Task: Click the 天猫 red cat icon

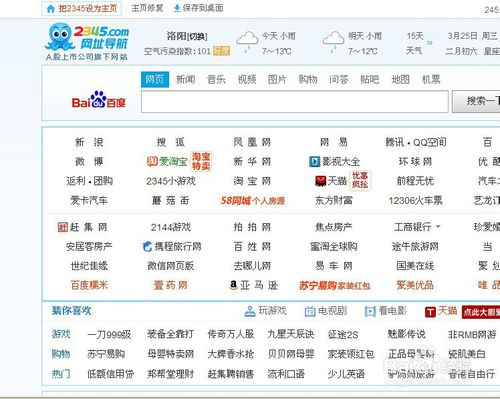Action: (320, 181)
